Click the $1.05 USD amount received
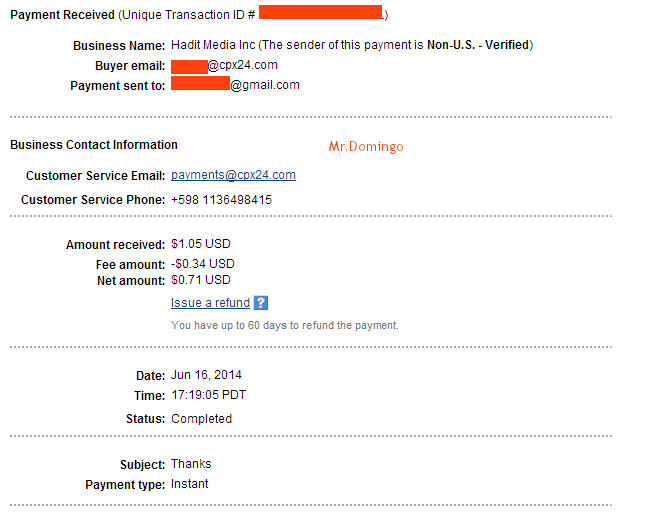Viewport: 656px width, 529px height. pyautogui.click(x=201, y=244)
